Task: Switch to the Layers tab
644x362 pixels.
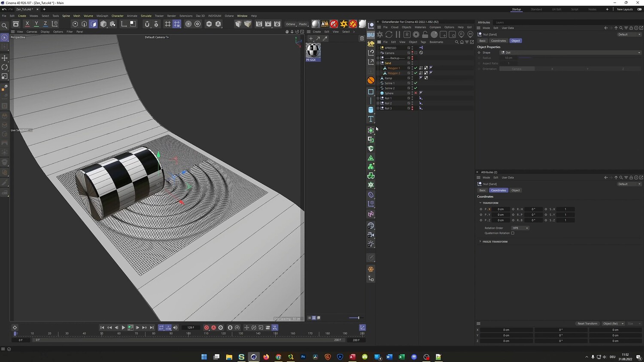Action: (500, 22)
